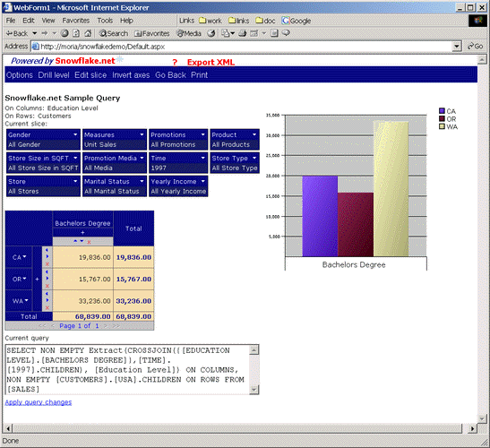Click the CA row left blue arrow
The image size is (490, 448).
pyautogui.click(x=47, y=250)
